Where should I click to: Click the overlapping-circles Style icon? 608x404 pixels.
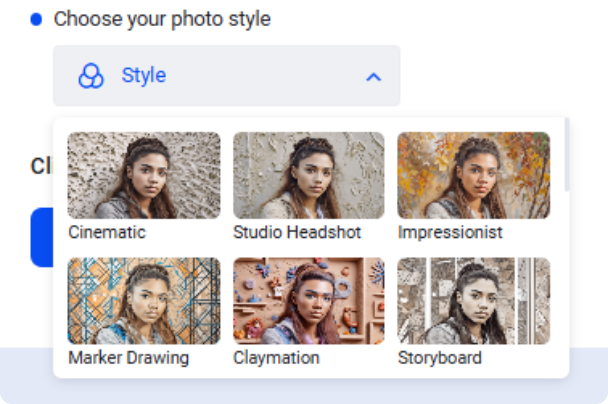coord(91,76)
